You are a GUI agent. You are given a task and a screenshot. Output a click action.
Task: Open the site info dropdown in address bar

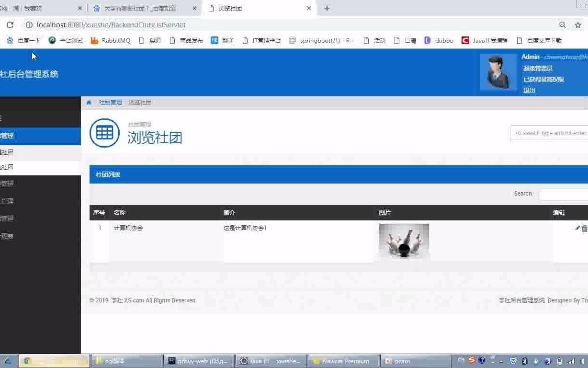pos(29,24)
